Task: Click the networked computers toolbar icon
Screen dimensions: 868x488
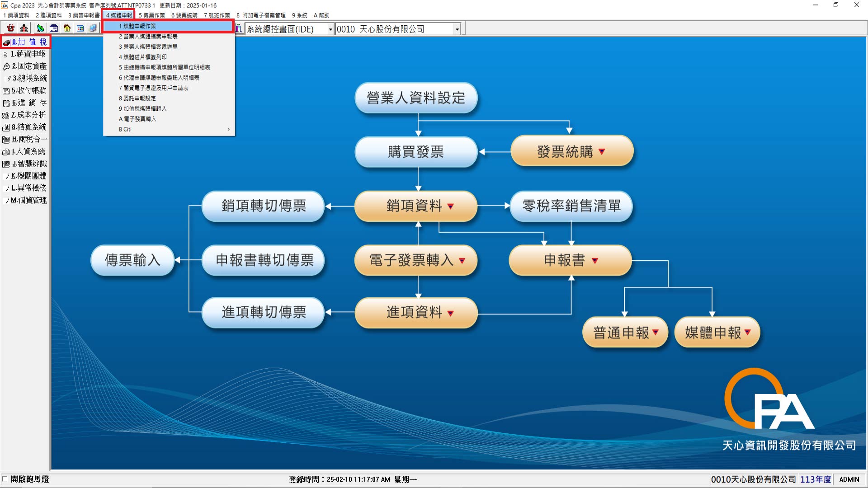Action: click(x=93, y=28)
